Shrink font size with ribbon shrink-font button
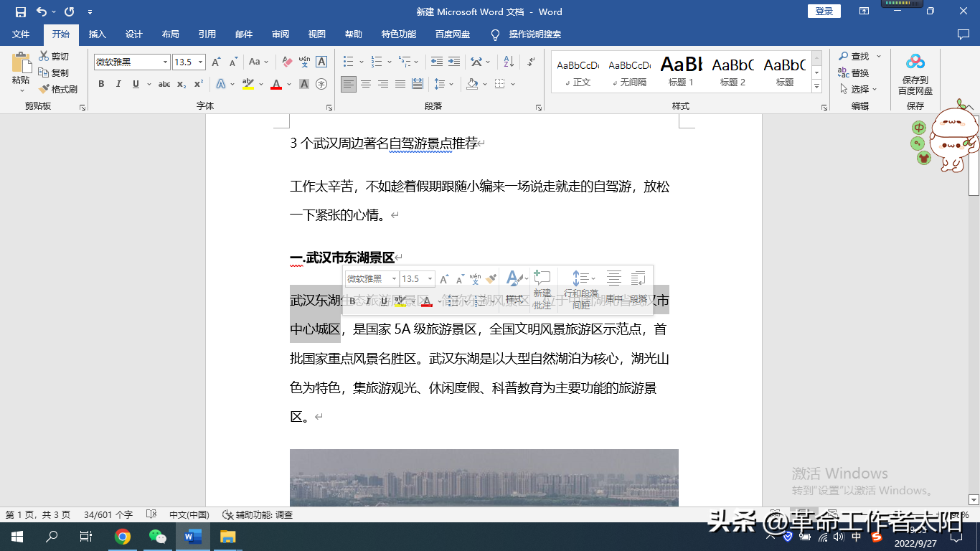The width and height of the screenshot is (980, 551). (233, 62)
